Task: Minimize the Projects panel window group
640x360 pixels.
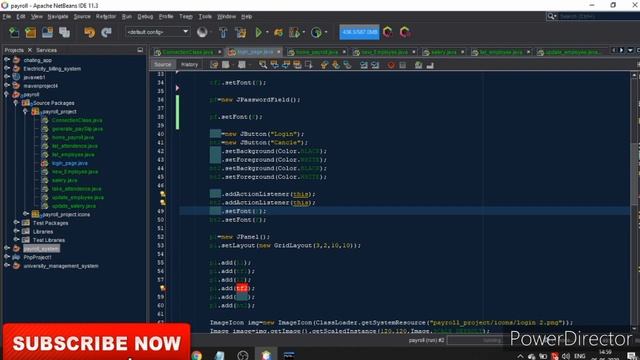Action: tap(140, 50)
